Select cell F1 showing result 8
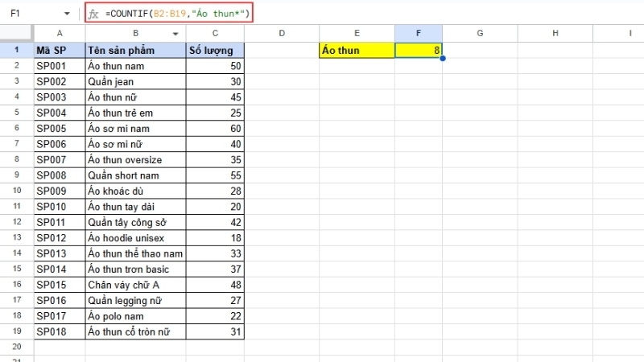This screenshot has height=362, width=644. [x=418, y=50]
